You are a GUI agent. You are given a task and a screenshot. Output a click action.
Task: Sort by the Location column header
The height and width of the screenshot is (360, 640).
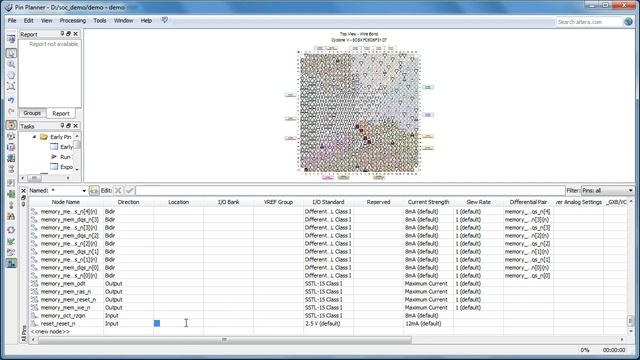[x=178, y=202]
